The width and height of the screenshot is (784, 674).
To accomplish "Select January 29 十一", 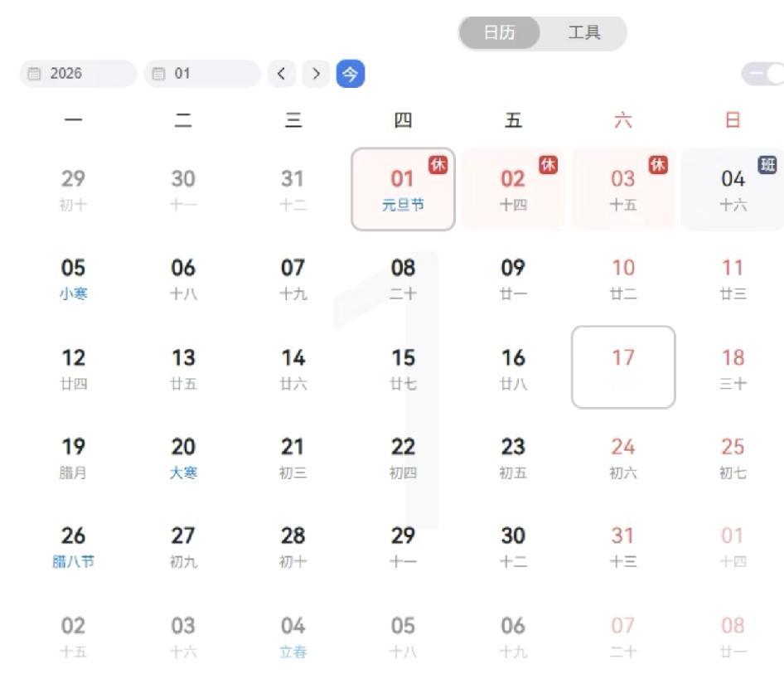I will [403, 546].
